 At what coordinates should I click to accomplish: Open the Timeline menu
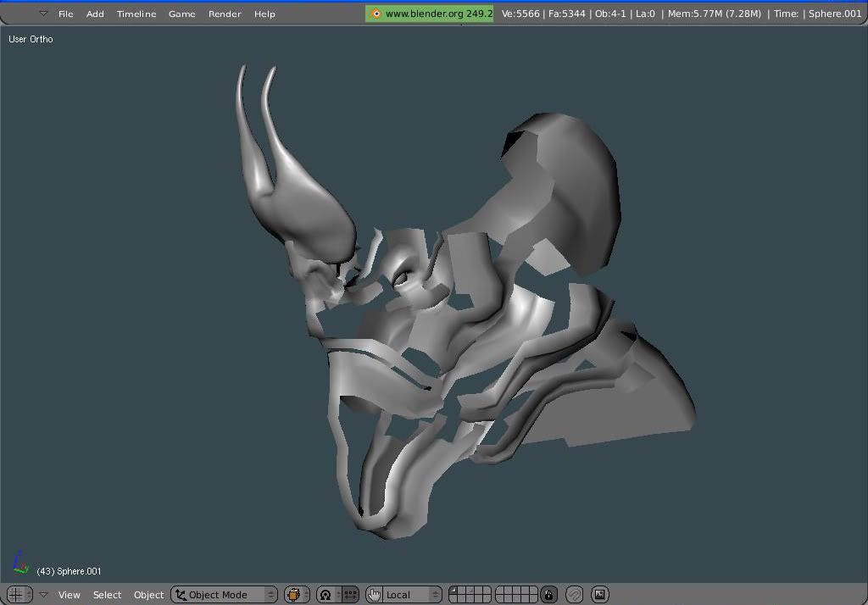click(x=136, y=14)
